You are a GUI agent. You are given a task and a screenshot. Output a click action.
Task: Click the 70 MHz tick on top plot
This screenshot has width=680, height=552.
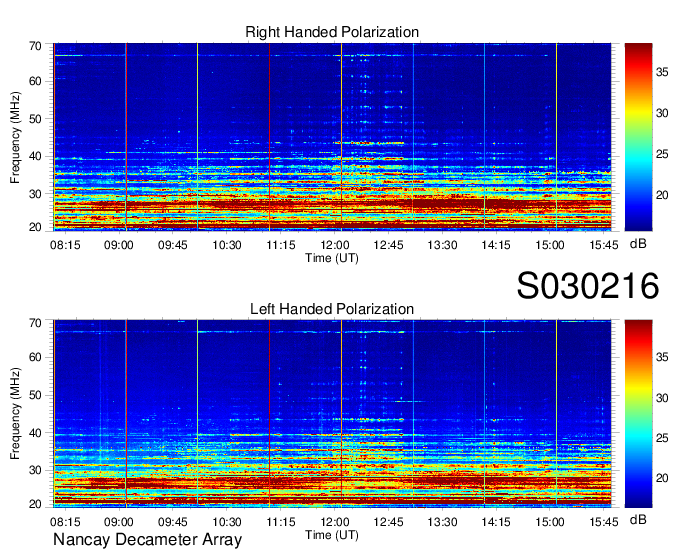tap(35, 46)
